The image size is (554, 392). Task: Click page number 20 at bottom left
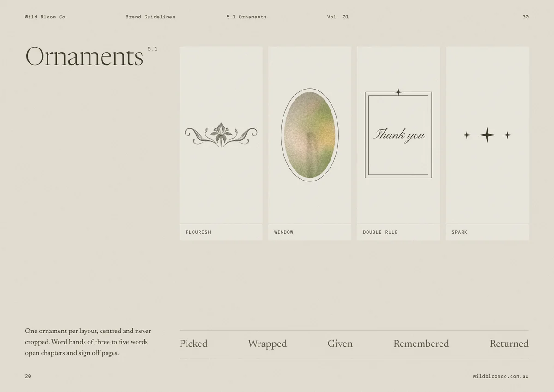coord(28,376)
